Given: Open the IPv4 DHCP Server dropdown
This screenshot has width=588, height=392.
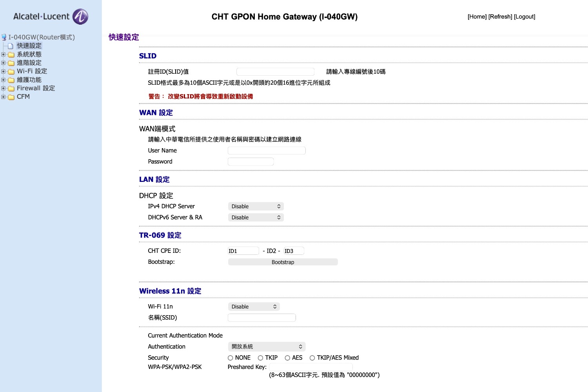Looking at the screenshot, I should (x=256, y=207).
